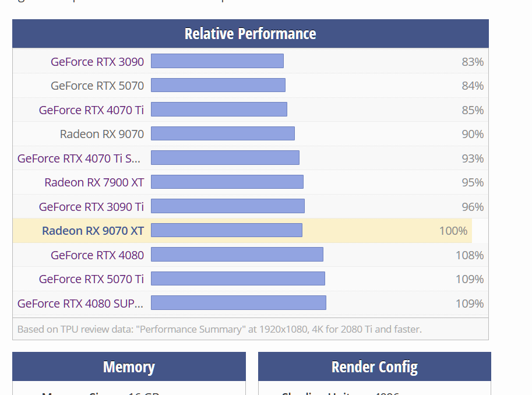Click the 83% performance bar for RTX 3090
Screen dimensions: 532x395
tap(217, 61)
